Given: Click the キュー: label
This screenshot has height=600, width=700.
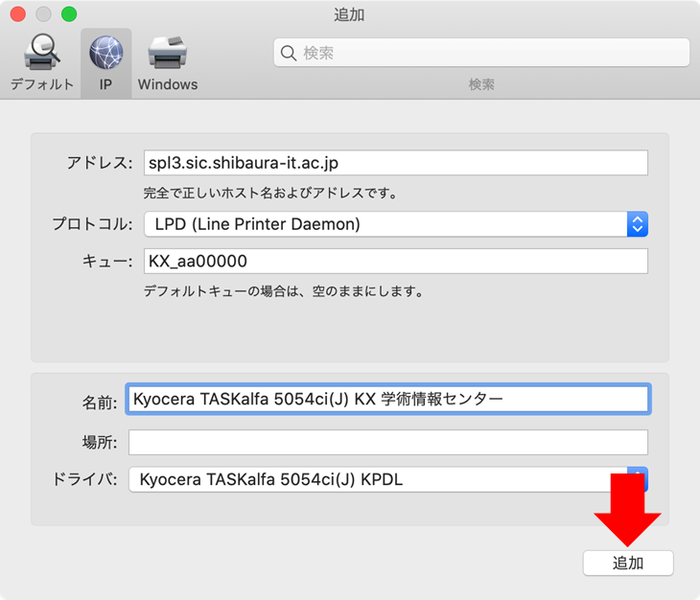Looking at the screenshot, I should (107, 261).
